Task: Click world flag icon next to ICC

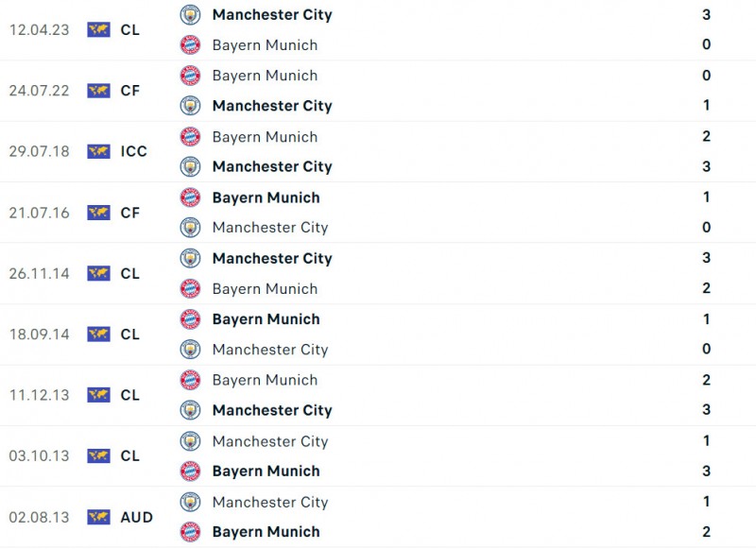Action: pyautogui.click(x=98, y=151)
